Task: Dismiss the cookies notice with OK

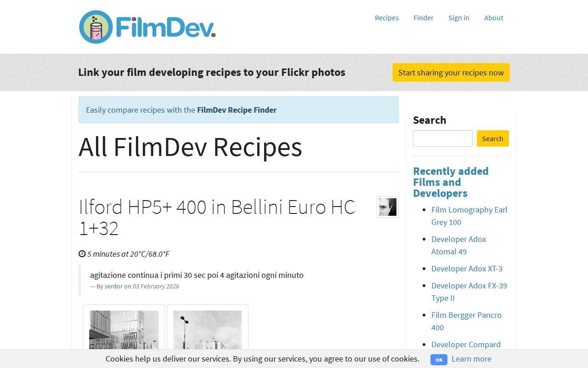Action: (439, 359)
